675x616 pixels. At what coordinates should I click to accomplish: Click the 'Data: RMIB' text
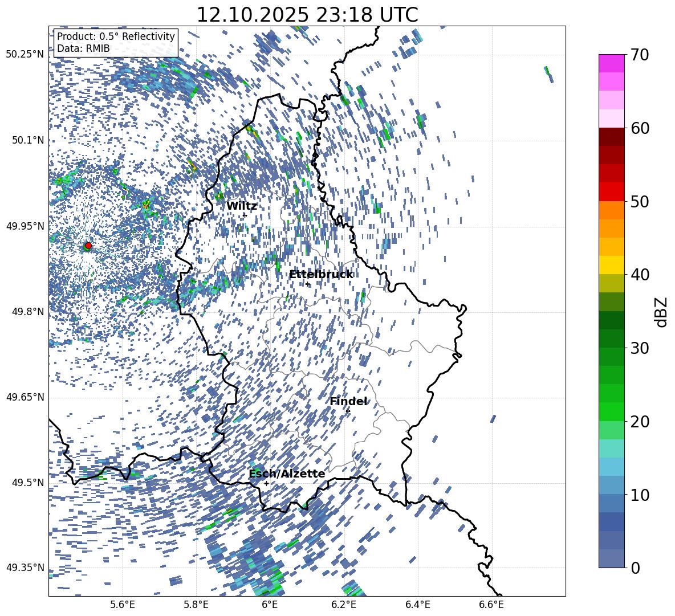83,48
